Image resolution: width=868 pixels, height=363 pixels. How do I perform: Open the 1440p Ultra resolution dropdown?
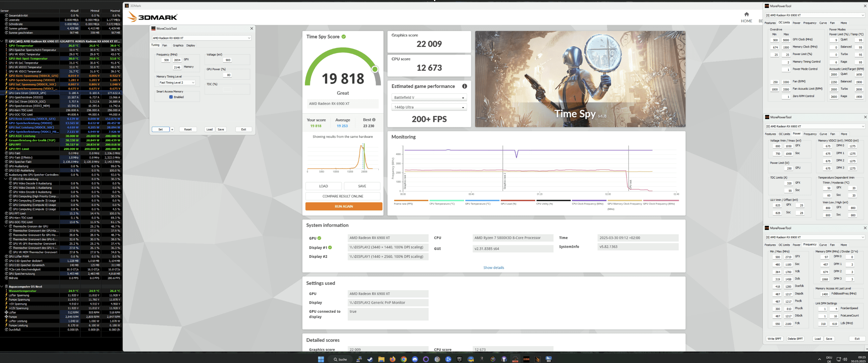tap(429, 107)
